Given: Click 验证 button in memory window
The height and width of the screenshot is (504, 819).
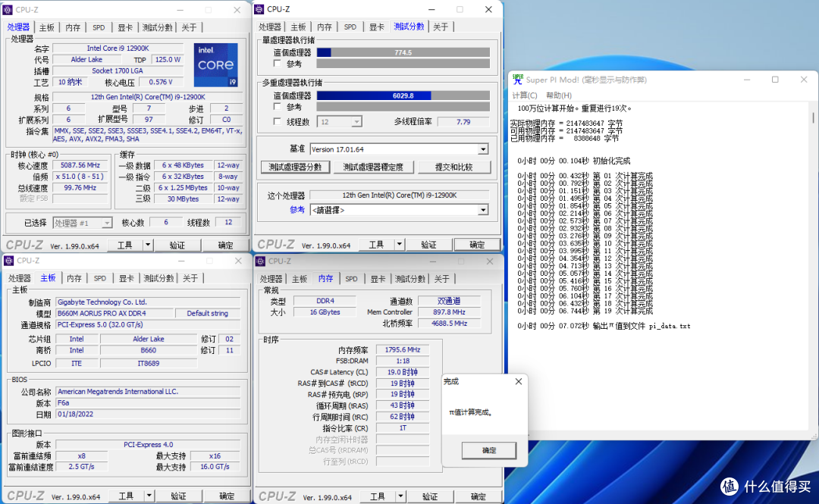Looking at the screenshot, I should click(430, 496).
